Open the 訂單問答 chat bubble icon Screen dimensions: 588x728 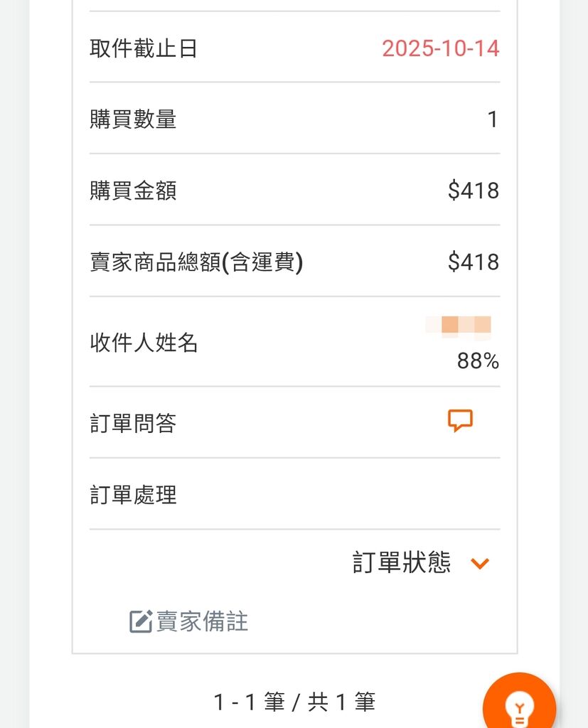pyautogui.click(x=460, y=421)
